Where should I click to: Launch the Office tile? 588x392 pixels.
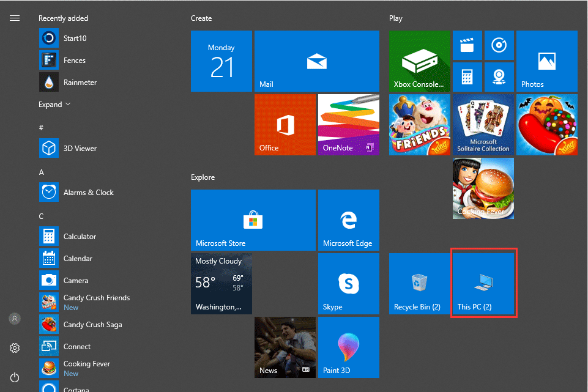[x=285, y=125]
